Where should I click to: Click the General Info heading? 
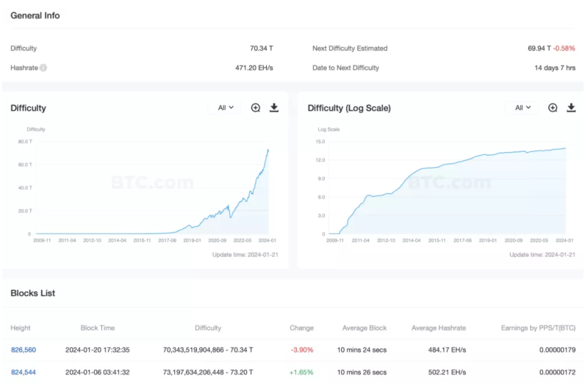(x=35, y=15)
